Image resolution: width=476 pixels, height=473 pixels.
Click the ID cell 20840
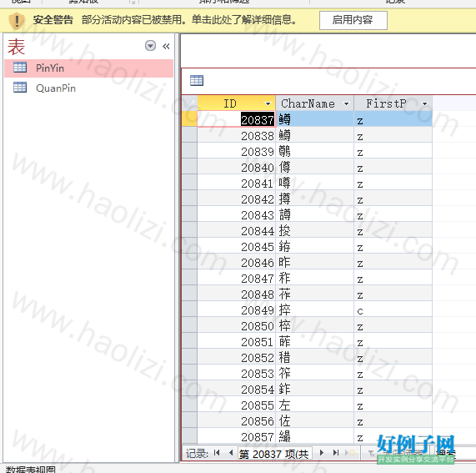tap(237, 167)
